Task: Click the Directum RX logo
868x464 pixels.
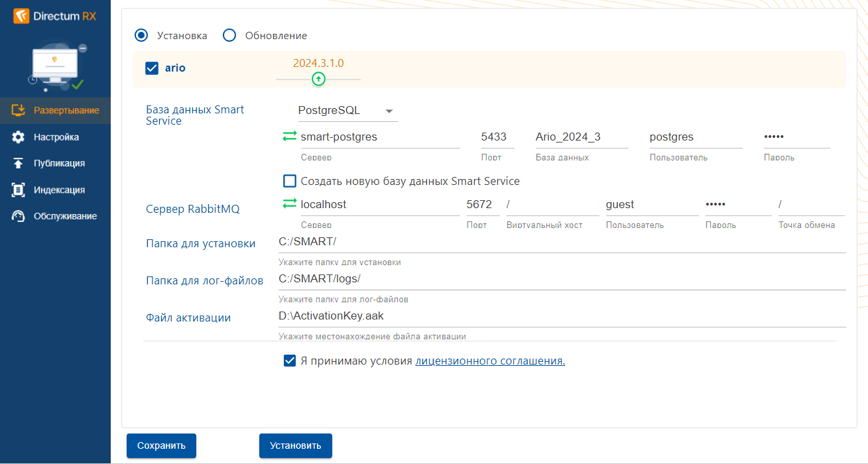Action: coord(55,16)
